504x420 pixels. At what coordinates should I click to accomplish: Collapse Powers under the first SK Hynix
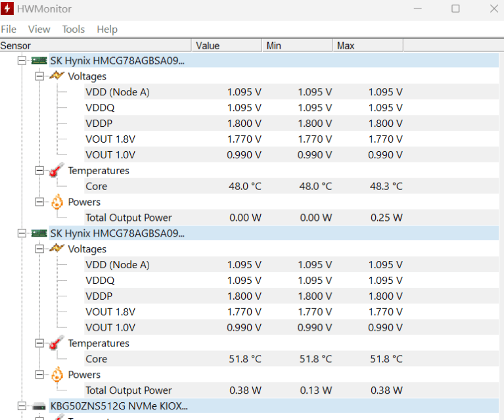click(x=39, y=202)
